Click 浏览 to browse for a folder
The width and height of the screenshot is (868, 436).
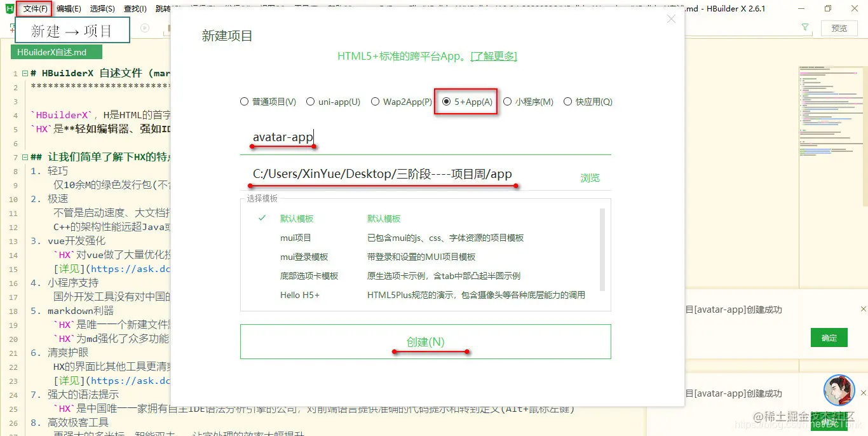(590, 178)
